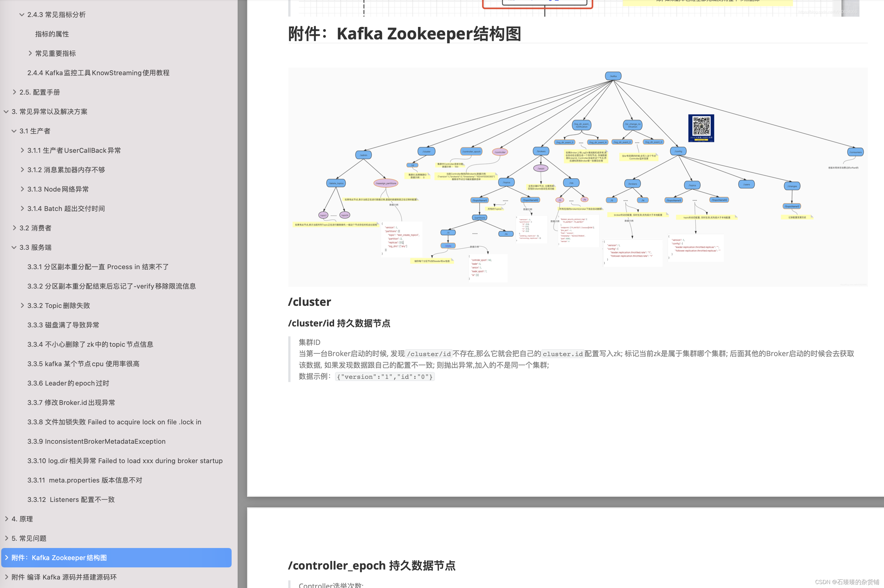Screen dimensions: 884x588
Task: Go to 3.3.1 分区副本重分配一直 Process in 结束不了
Action: [98, 267]
